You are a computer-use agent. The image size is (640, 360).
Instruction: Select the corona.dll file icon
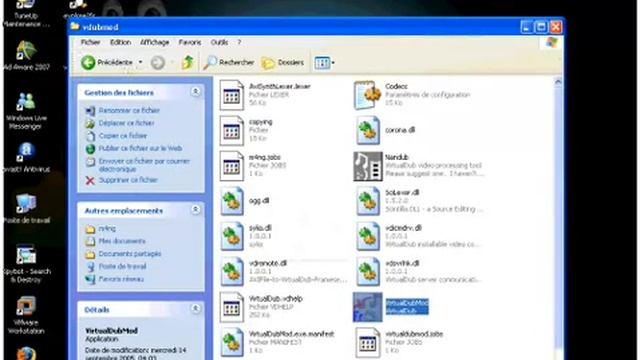(368, 131)
